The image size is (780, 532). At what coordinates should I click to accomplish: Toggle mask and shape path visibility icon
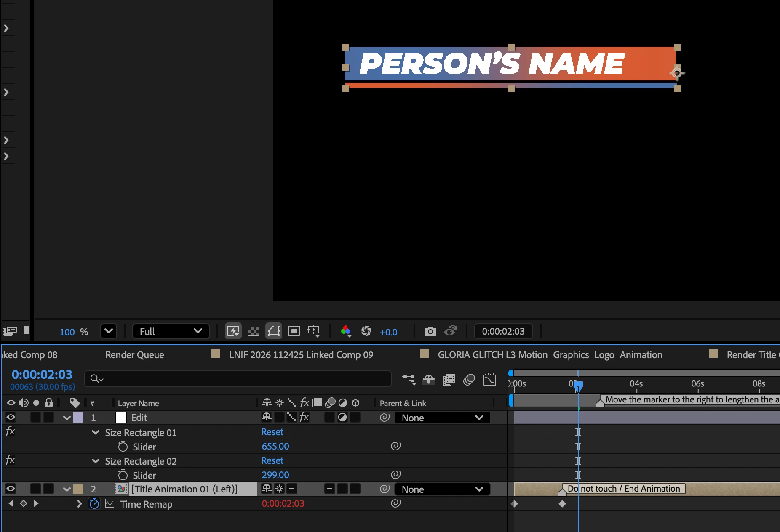pos(273,331)
